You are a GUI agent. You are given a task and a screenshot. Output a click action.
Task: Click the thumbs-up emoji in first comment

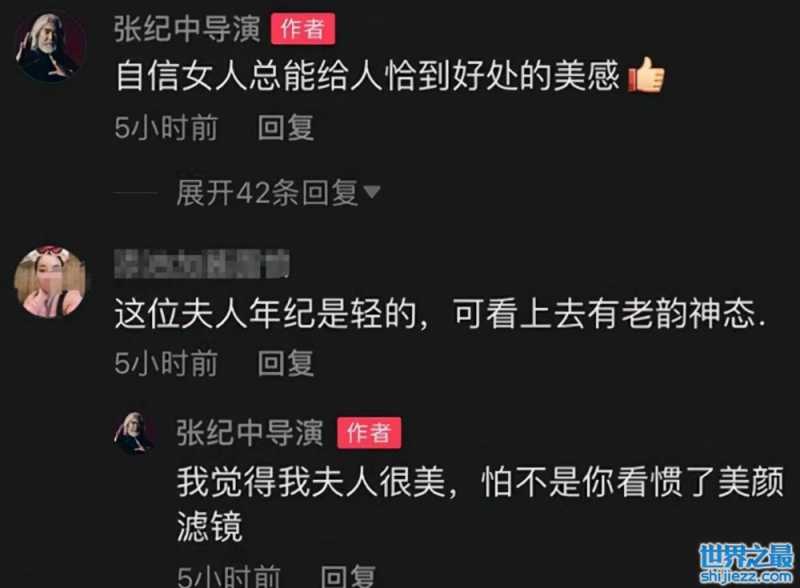pos(647,75)
